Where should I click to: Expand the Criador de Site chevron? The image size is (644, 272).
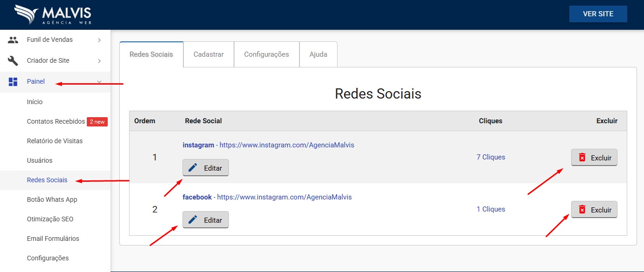point(99,61)
